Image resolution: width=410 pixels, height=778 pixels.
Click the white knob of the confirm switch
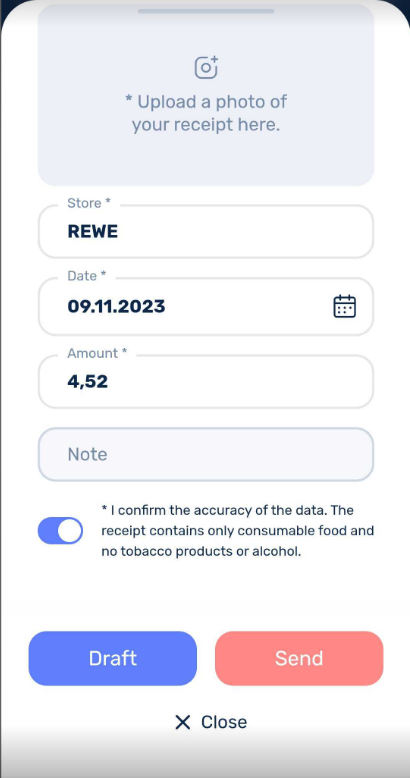[69, 531]
